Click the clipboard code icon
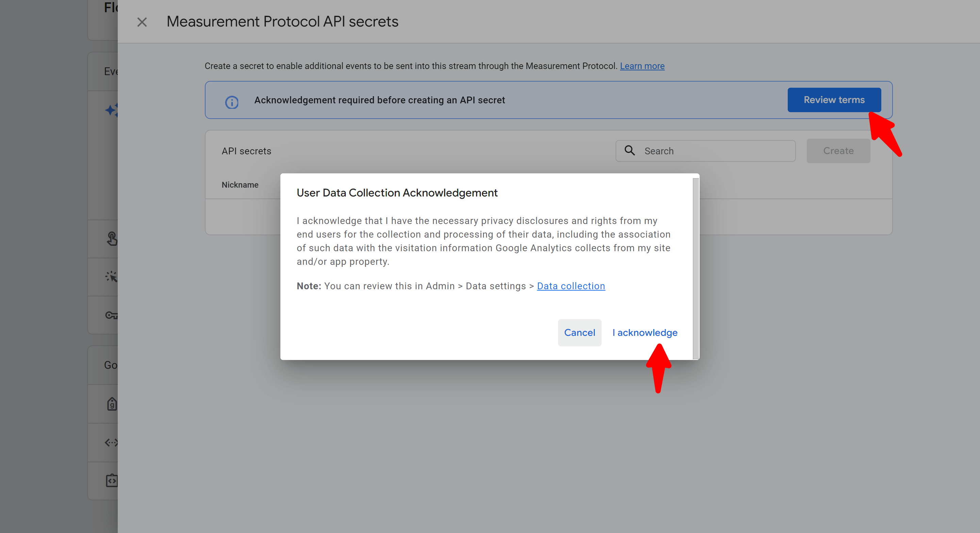 112,481
